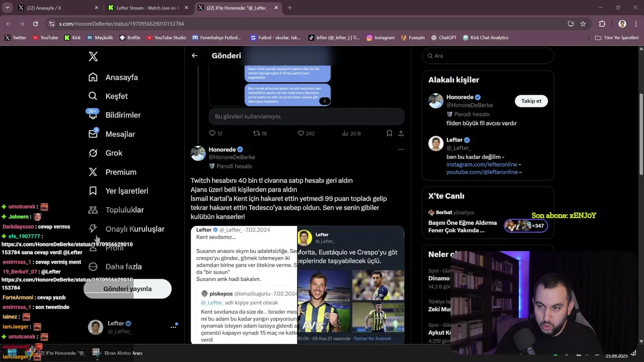Click the +347 listeners badge
Screen dimensions: 644x362
526,226
